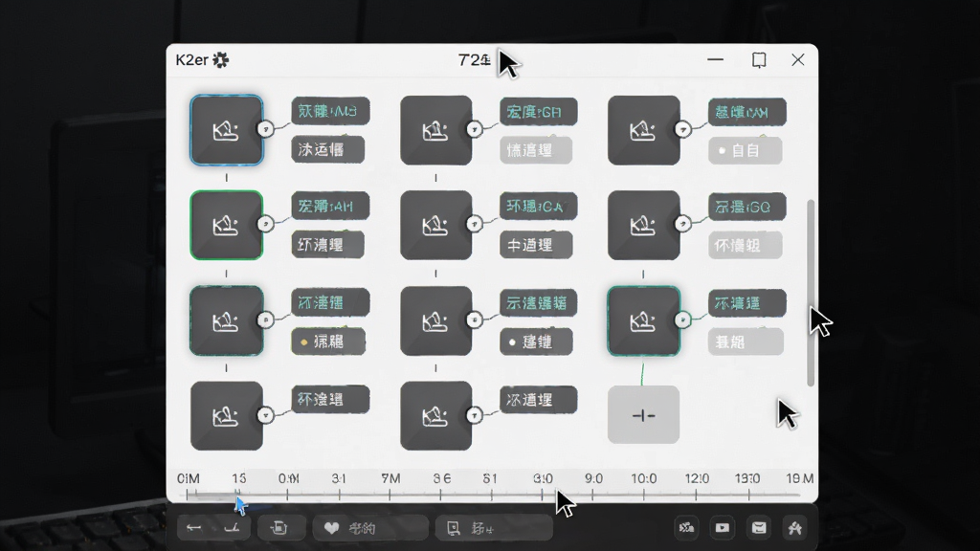Select the node tile beside the GQ label
The image size is (980, 551).
[x=644, y=225]
